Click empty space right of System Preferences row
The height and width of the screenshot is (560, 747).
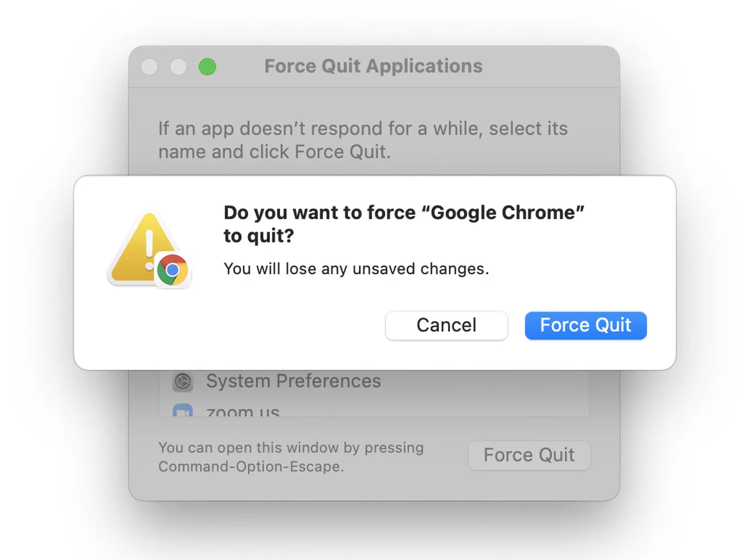480,382
